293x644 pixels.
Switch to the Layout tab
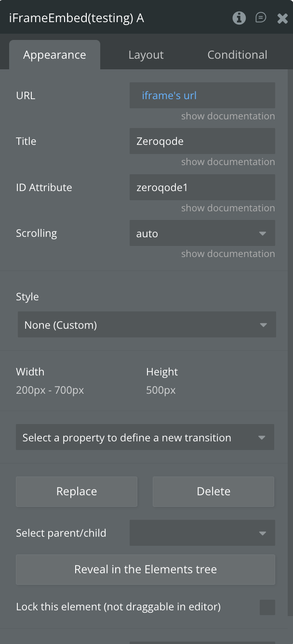pyautogui.click(x=146, y=55)
